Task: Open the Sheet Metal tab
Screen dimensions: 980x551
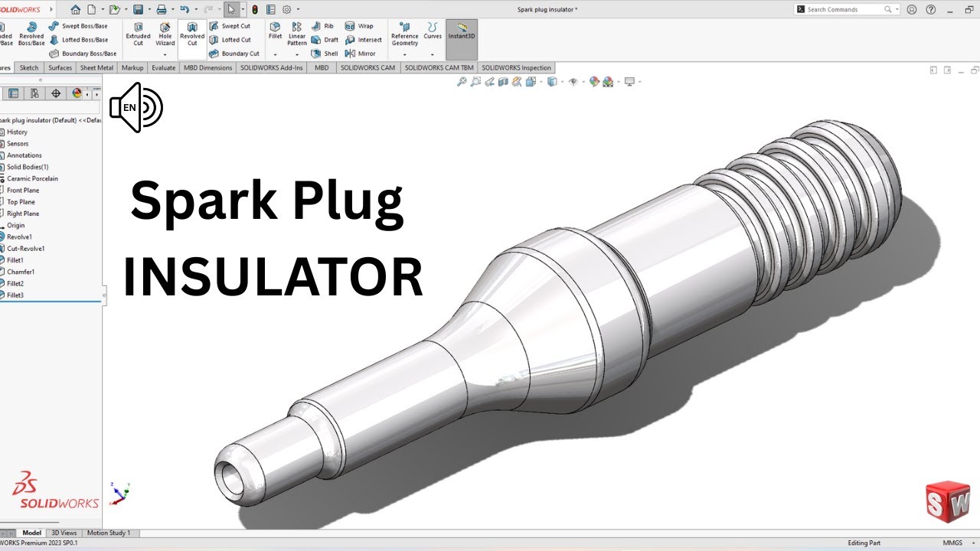Action: pyautogui.click(x=97, y=67)
